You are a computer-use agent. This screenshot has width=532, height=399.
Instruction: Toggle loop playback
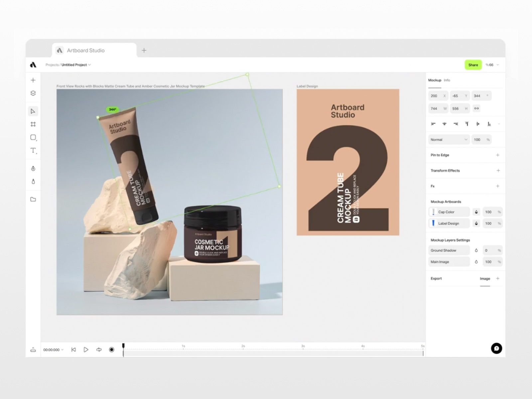click(x=99, y=350)
